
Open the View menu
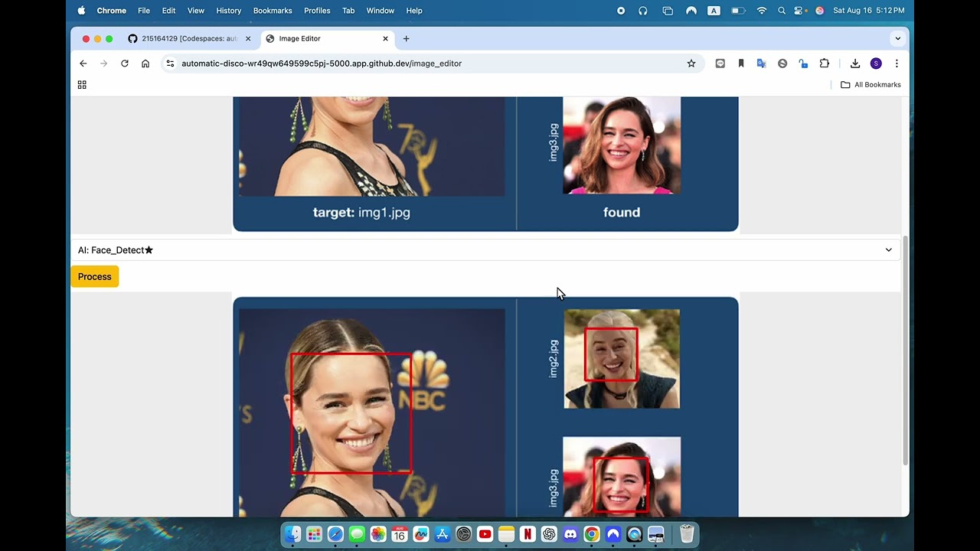(196, 11)
